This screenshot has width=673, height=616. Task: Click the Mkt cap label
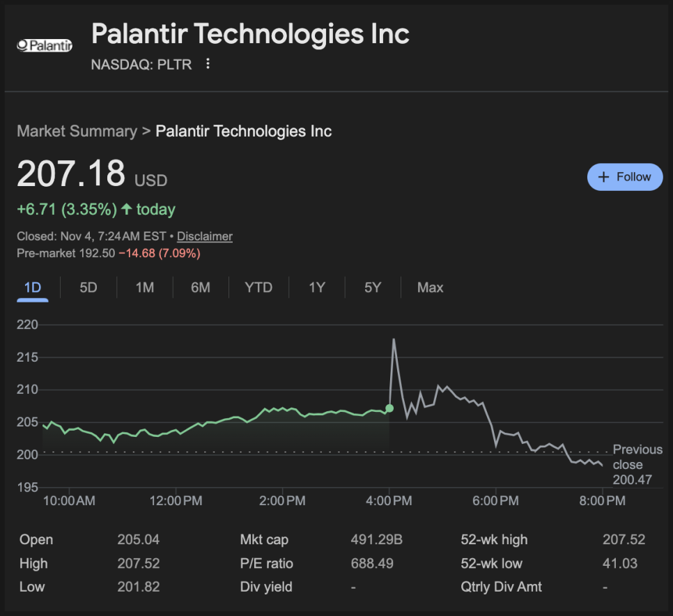[x=264, y=540]
